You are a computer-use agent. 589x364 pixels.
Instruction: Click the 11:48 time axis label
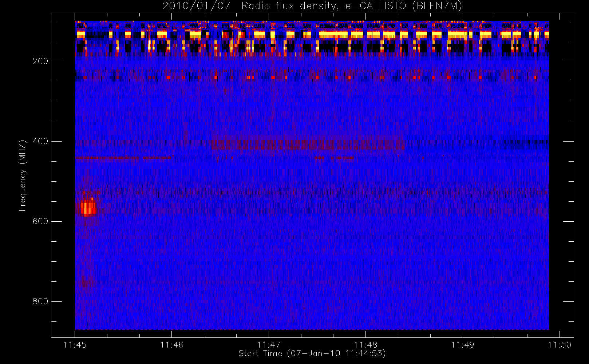pos(365,345)
